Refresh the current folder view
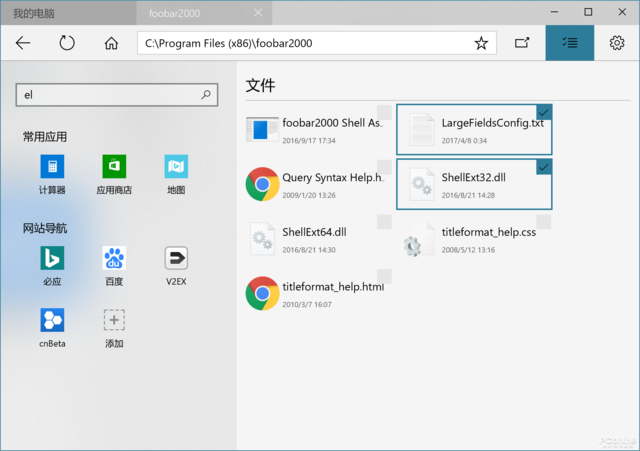 click(67, 43)
